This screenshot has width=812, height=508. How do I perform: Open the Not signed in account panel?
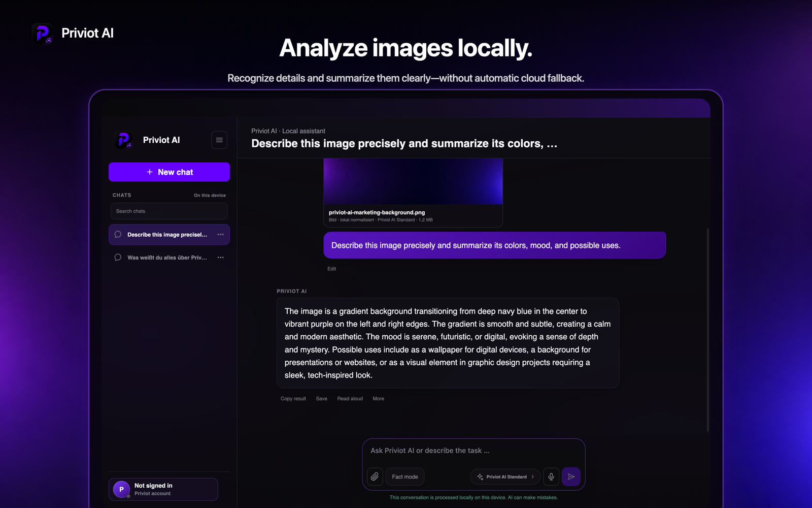(163, 489)
